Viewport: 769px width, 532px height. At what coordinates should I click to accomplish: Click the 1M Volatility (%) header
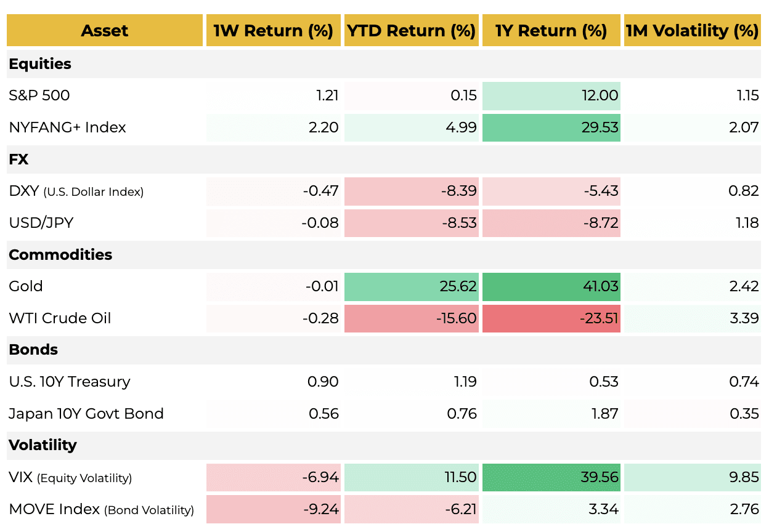(693, 30)
